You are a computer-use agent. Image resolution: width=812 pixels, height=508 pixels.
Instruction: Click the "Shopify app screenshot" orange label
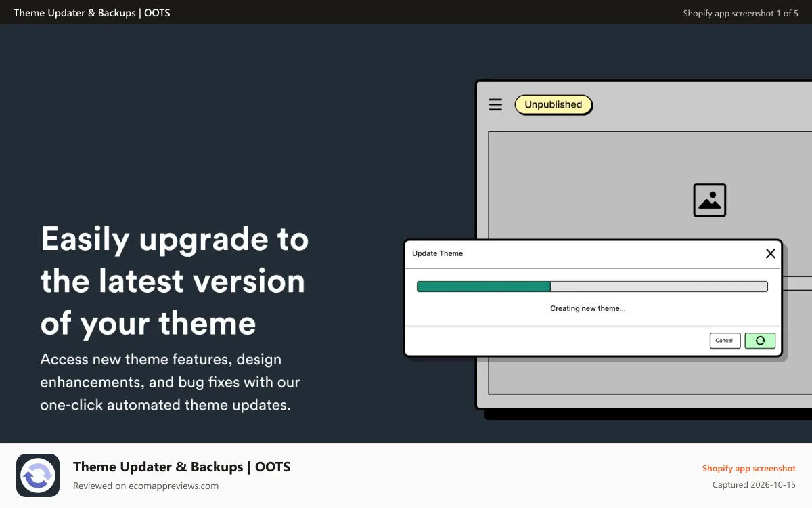[x=749, y=468]
